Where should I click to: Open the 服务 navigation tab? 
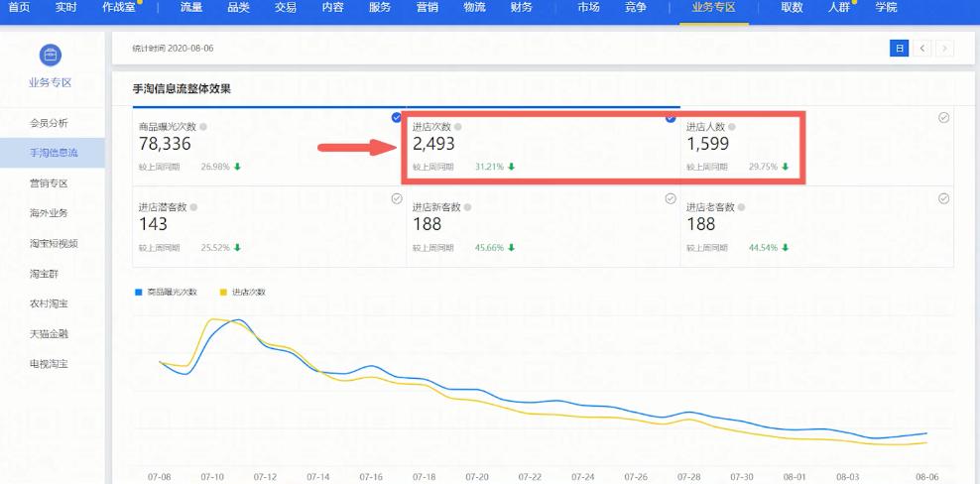point(380,8)
